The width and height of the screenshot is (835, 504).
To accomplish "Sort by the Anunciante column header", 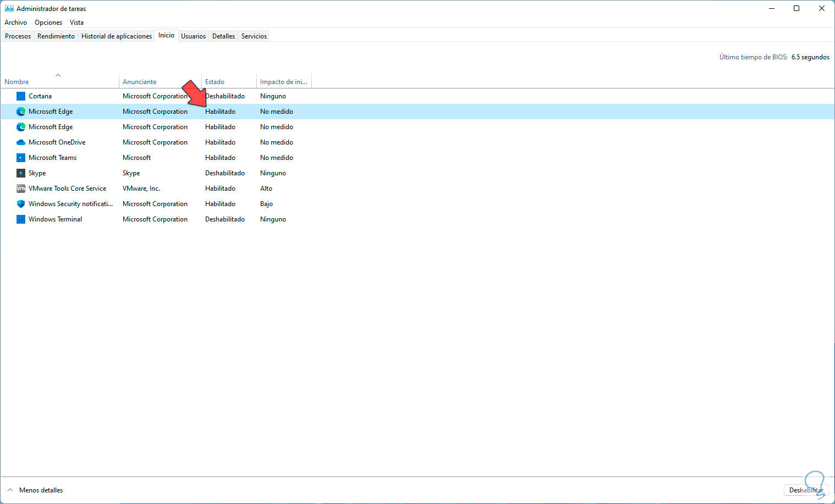I will (160, 81).
